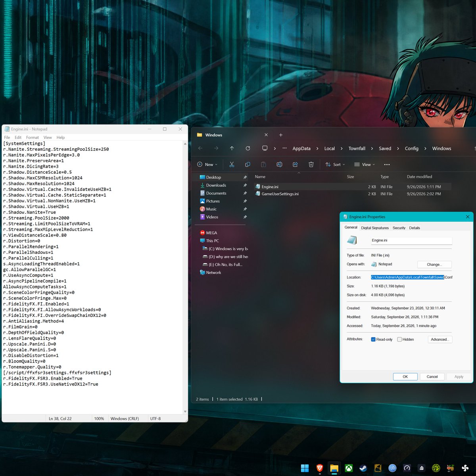
Task: Click Notepad vertical scrollbar down arrow
Action: tap(185, 412)
